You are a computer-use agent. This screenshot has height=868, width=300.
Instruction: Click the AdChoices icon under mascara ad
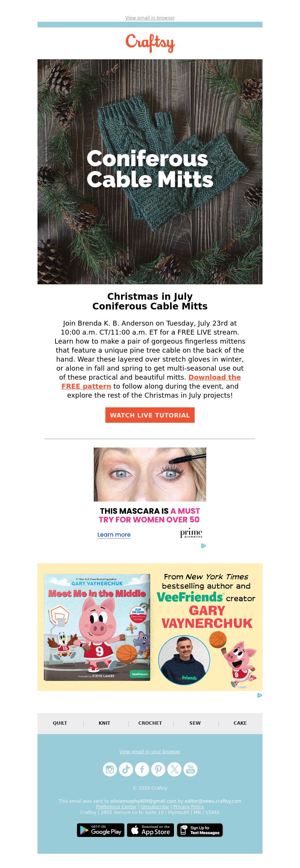[x=204, y=546]
